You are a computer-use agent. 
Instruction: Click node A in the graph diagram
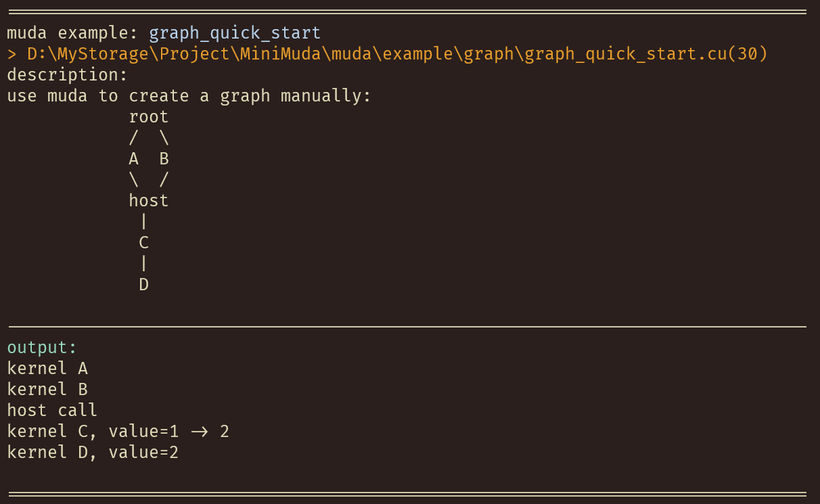coord(133,159)
